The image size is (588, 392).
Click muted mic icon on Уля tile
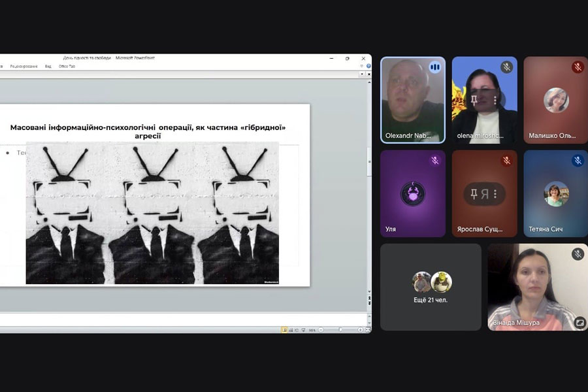434,161
